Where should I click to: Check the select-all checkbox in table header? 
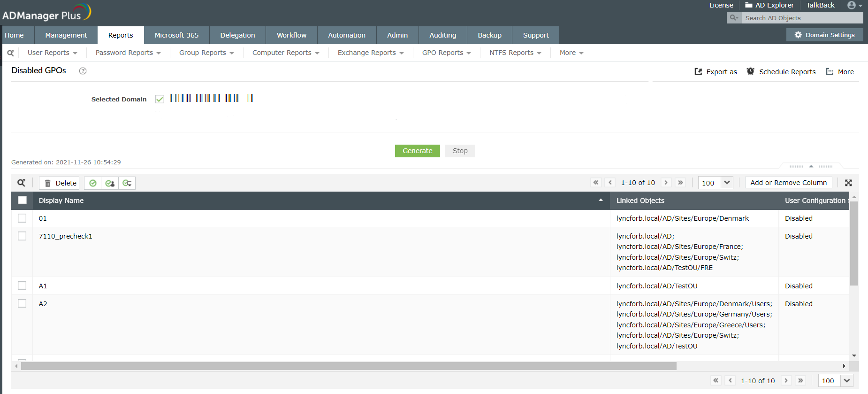[x=22, y=201]
